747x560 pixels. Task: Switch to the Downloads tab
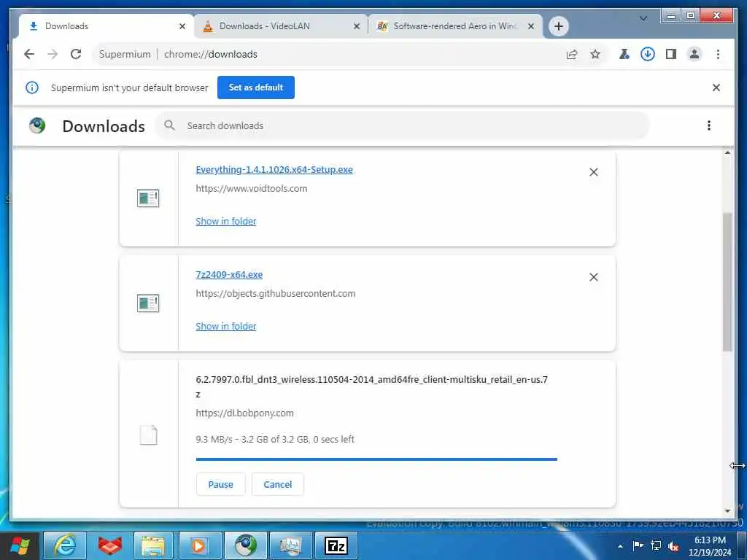(107, 26)
